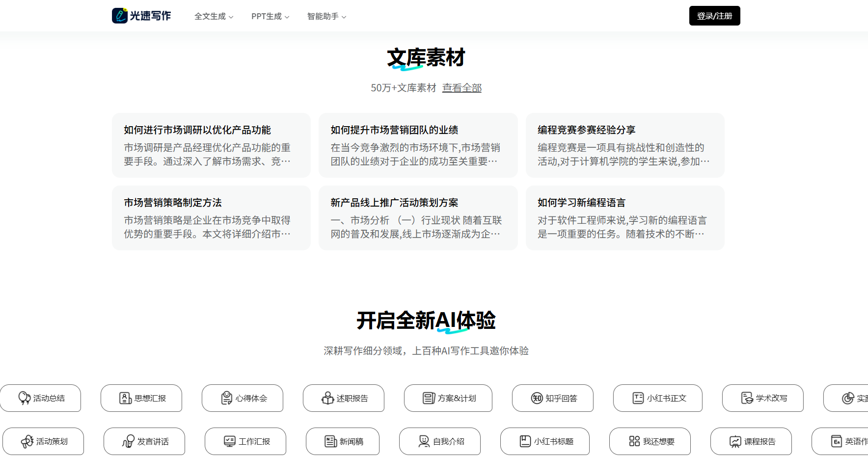The width and height of the screenshot is (868, 457).
Task: Open the 智能助手 menu
Action: (x=327, y=16)
